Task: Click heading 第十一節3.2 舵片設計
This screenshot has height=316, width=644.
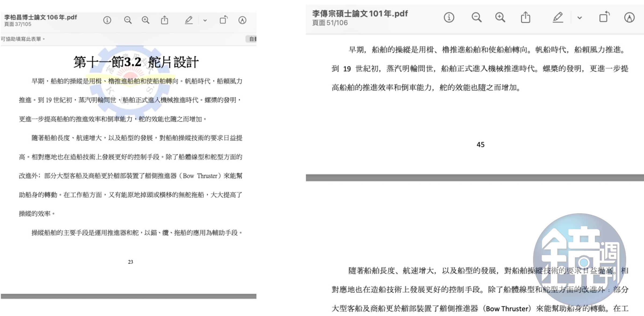Action: 136,62
